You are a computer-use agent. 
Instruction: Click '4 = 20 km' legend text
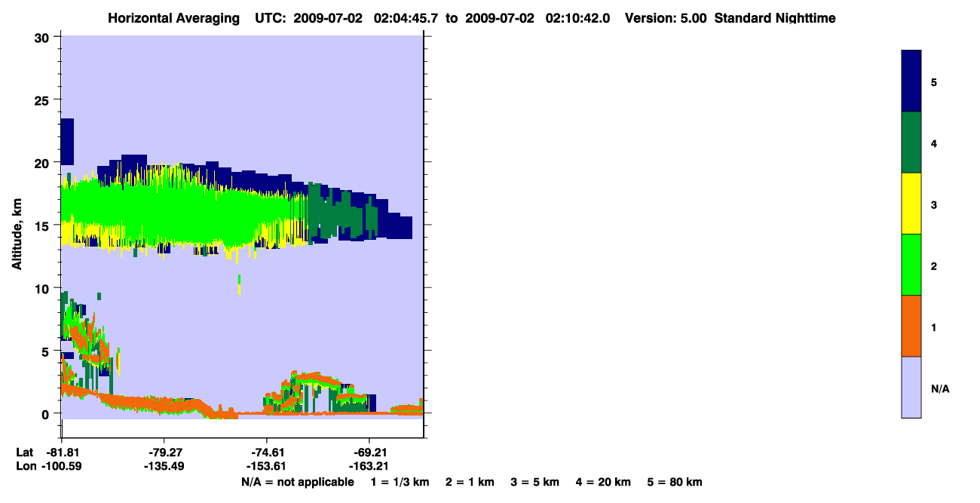click(x=604, y=483)
